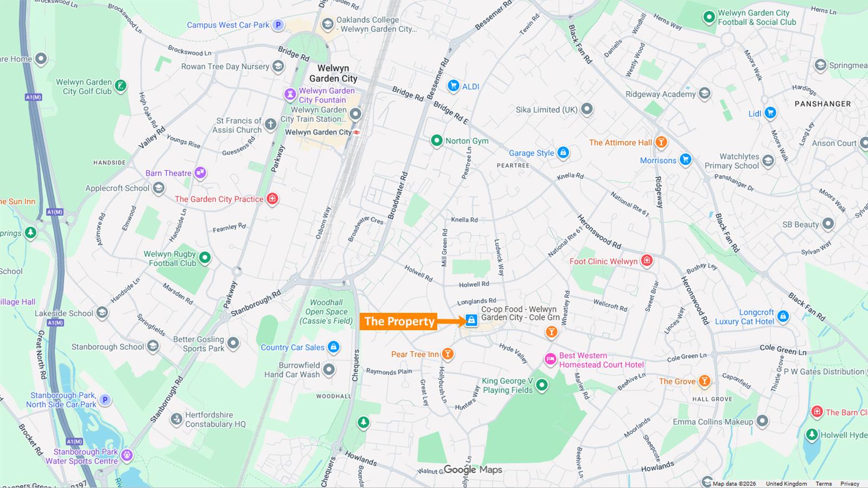
Task: Open the Foot Clinic Welwyn marker
Action: point(646,261)
